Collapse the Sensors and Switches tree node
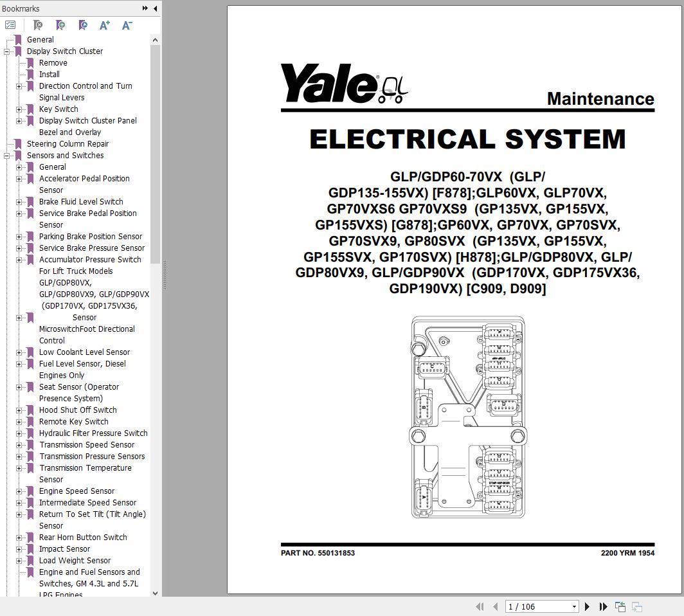 pos(6,156)
